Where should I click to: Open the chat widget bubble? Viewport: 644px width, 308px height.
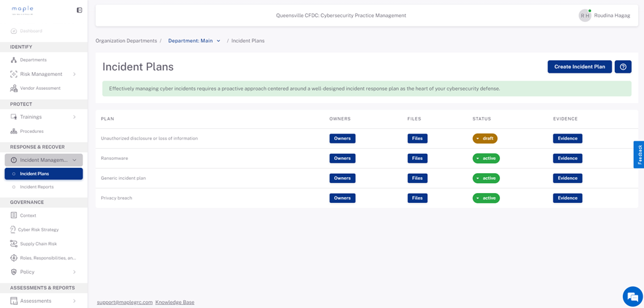(x=633, y=297)
